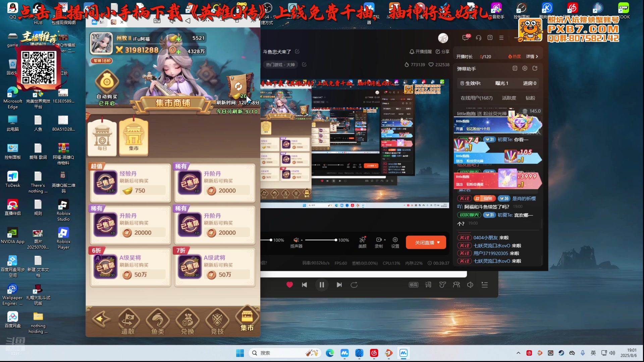
Task: Switch to the 活跃度 tab
Action: coord(509,98)
